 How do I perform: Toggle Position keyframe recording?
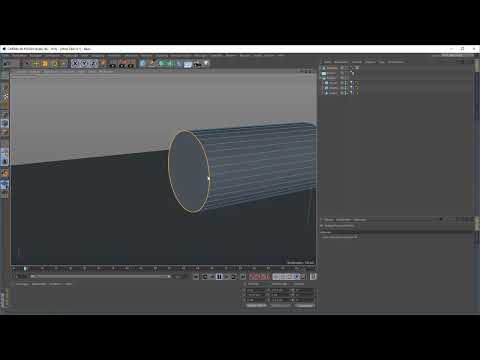(276, 276)
